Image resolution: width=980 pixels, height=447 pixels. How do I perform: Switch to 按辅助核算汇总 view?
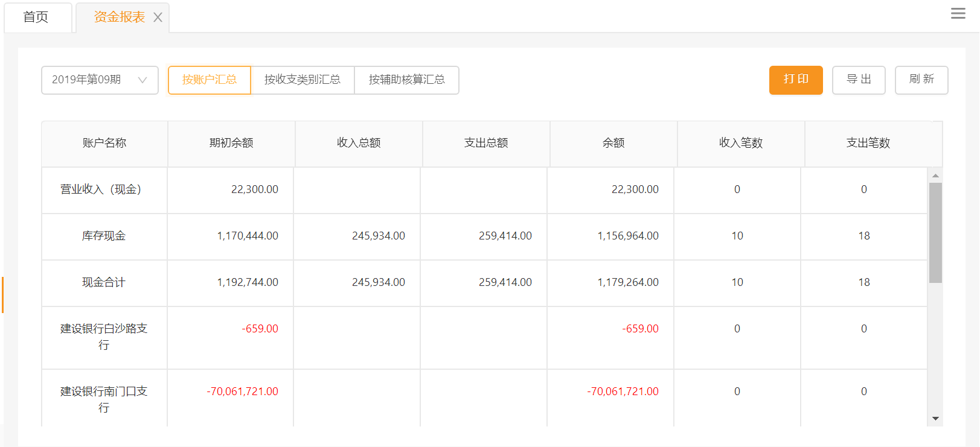(406, 80)
